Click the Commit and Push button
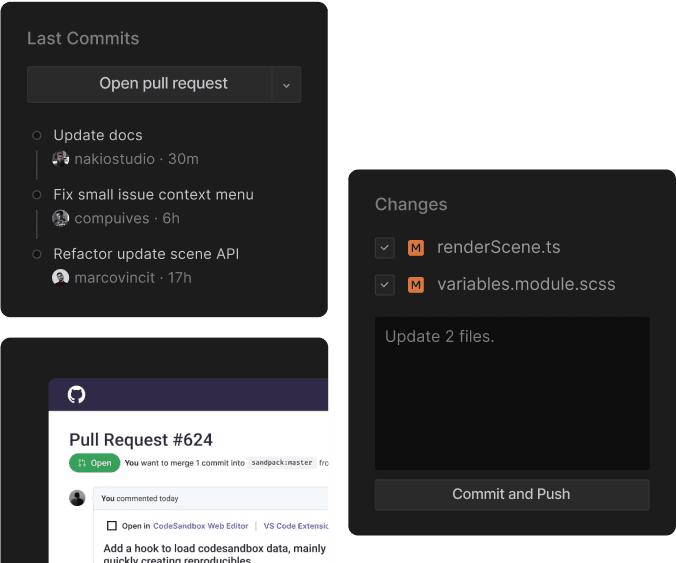 tap(512, 494)
